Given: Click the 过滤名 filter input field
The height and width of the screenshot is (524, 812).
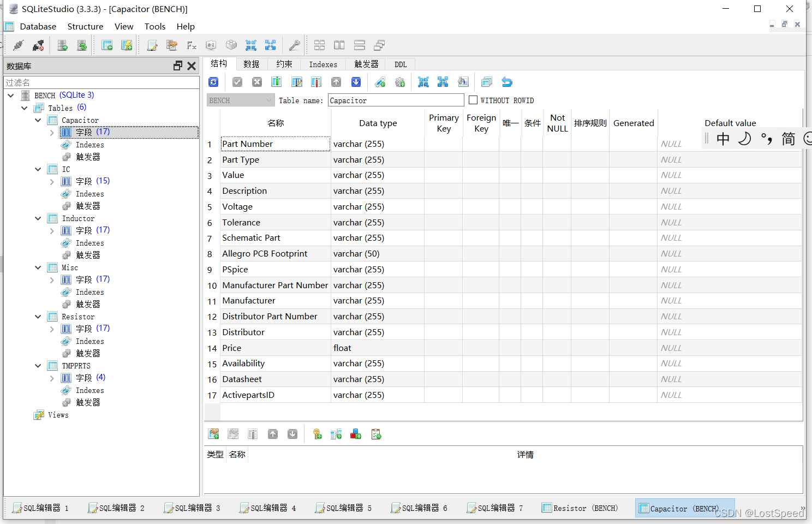Looking at the screenshot, I should (x=101, y=82).
